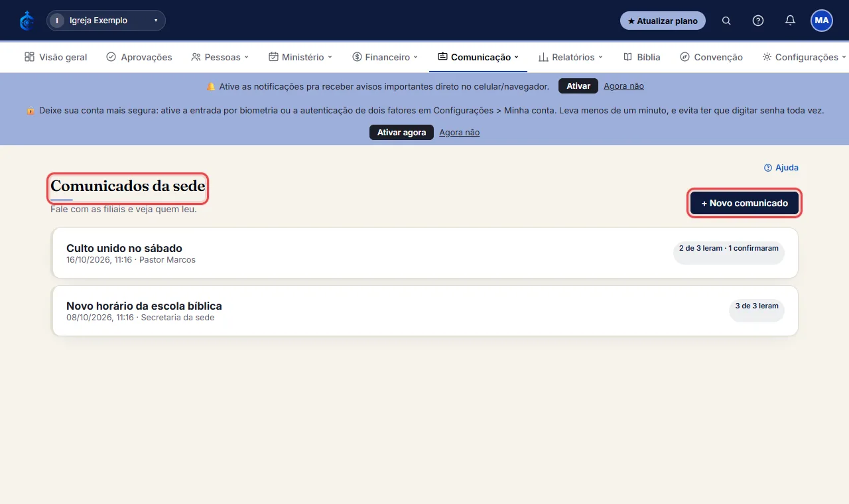The image size is (849, 504).
Task: Click Ativar to enable notifications
Action: [x=578, y=86]
